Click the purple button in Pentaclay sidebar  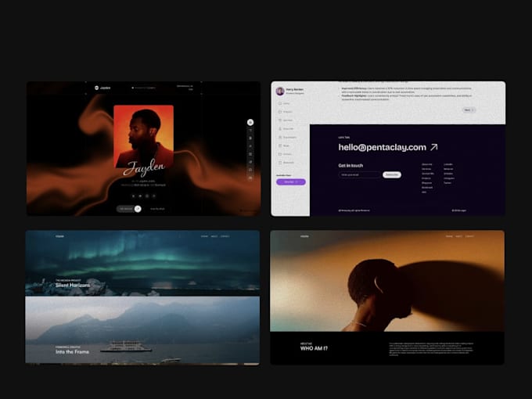coord(291,182)
